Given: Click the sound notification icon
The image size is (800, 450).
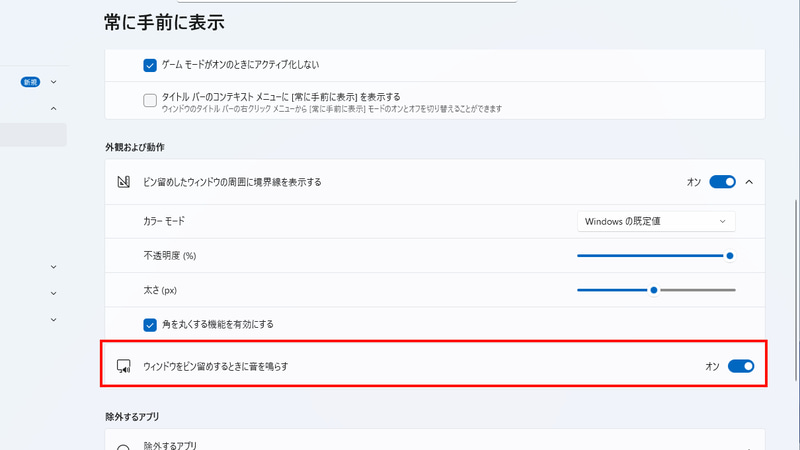Looking at the screenshot, I should 123,366.
